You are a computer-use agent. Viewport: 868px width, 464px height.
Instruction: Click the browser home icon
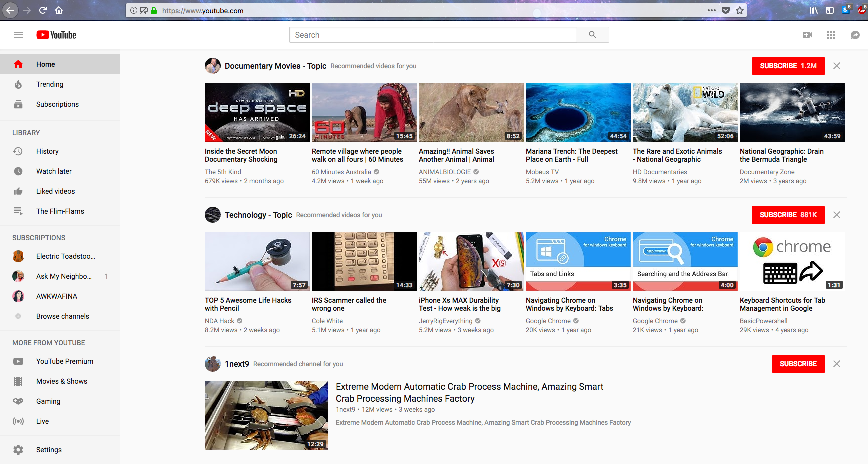(59, 10)
